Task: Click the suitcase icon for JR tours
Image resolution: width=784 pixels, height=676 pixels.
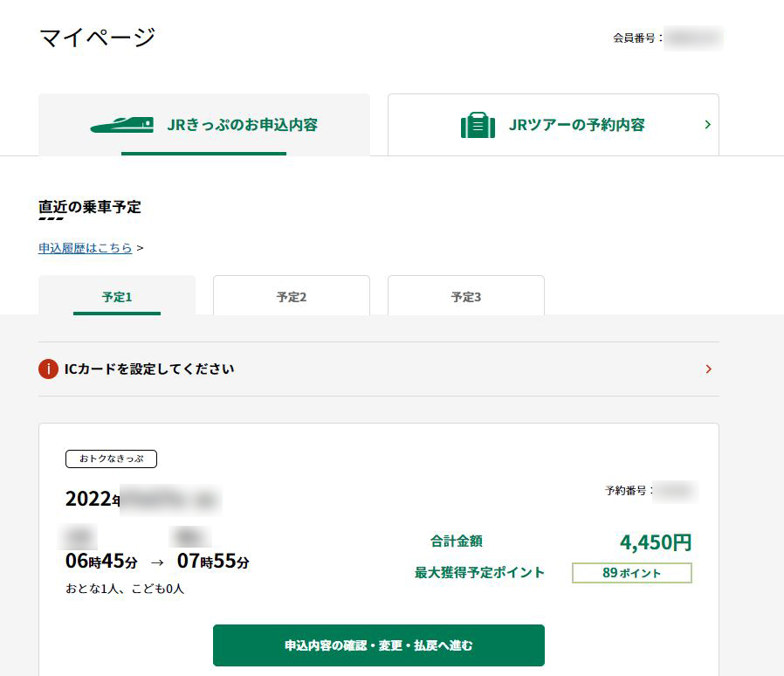Action: pyautogui.click(x=478, y=125)
